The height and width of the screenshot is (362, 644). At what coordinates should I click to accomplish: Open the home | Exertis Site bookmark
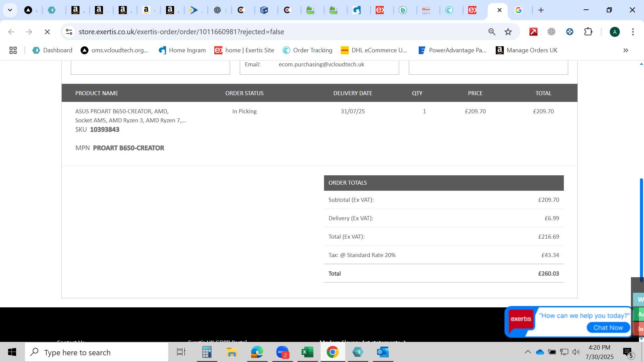[x=244, y=50]
